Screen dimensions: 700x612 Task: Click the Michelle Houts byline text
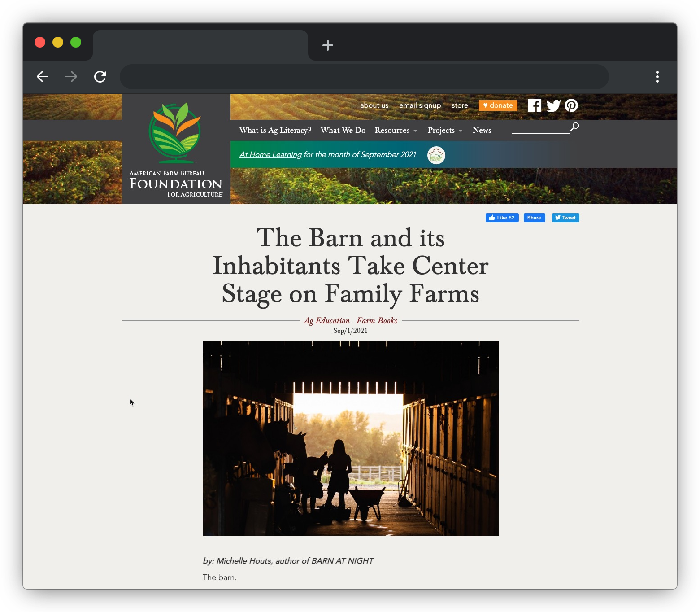coord(288,561)
